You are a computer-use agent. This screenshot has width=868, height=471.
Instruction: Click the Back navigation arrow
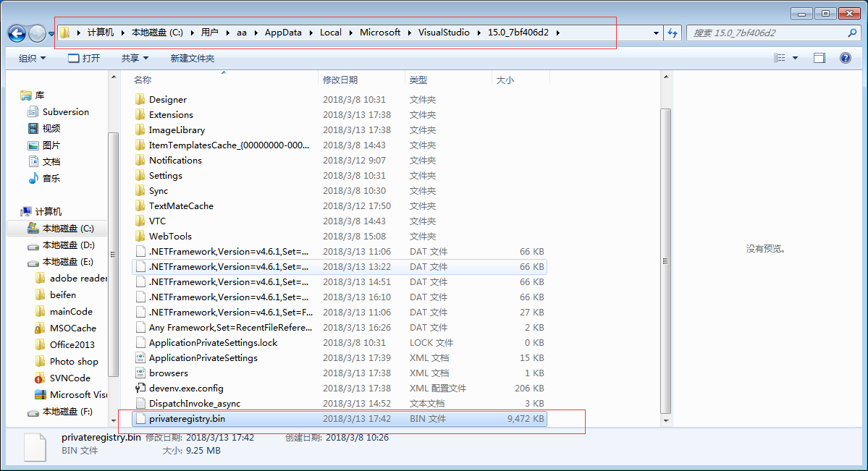(17, 34)
